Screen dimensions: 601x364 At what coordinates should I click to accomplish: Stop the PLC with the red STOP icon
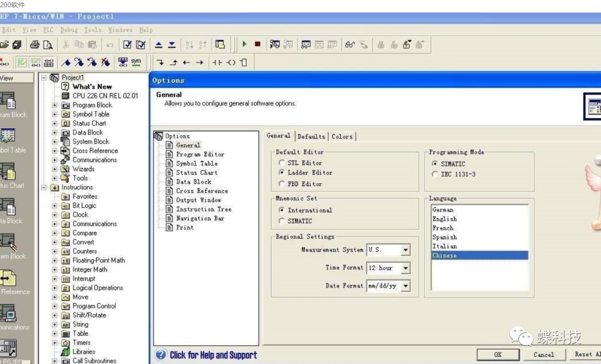click(x=258, y=44)
